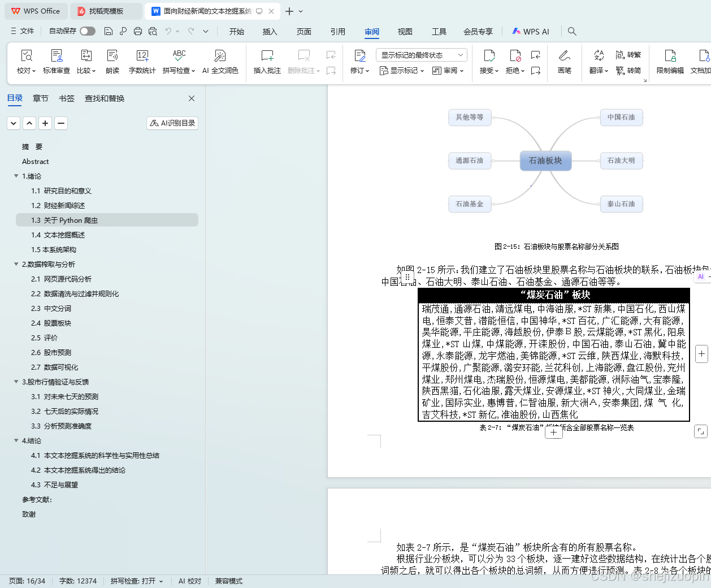Open the 翻译 translate tool
The width and height of the screenshot is (711, 588).
click(x=599, y=62)
